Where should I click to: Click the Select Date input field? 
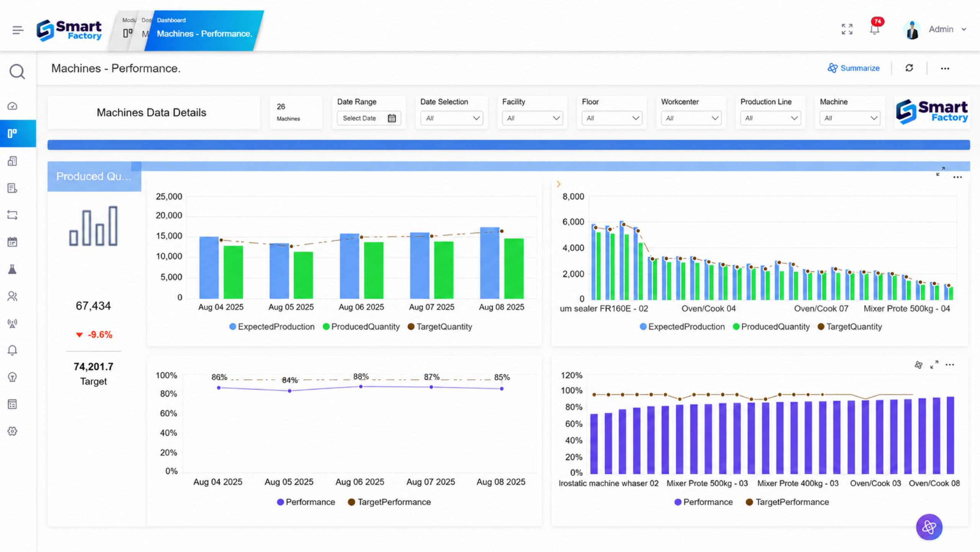tap(369, 118)
